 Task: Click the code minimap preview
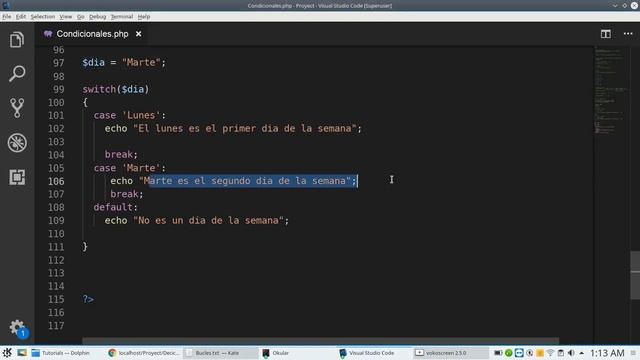click(x=611, y=90)
